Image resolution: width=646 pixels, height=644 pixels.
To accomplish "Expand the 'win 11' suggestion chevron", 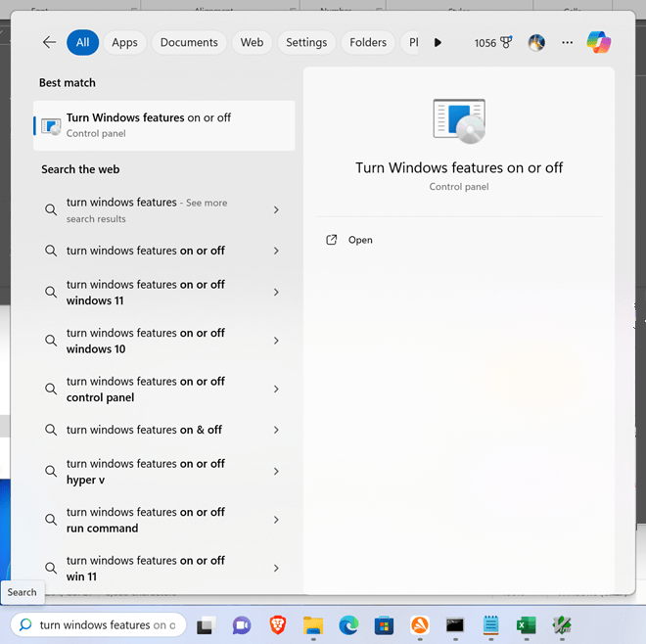I will tap(276, 569).
